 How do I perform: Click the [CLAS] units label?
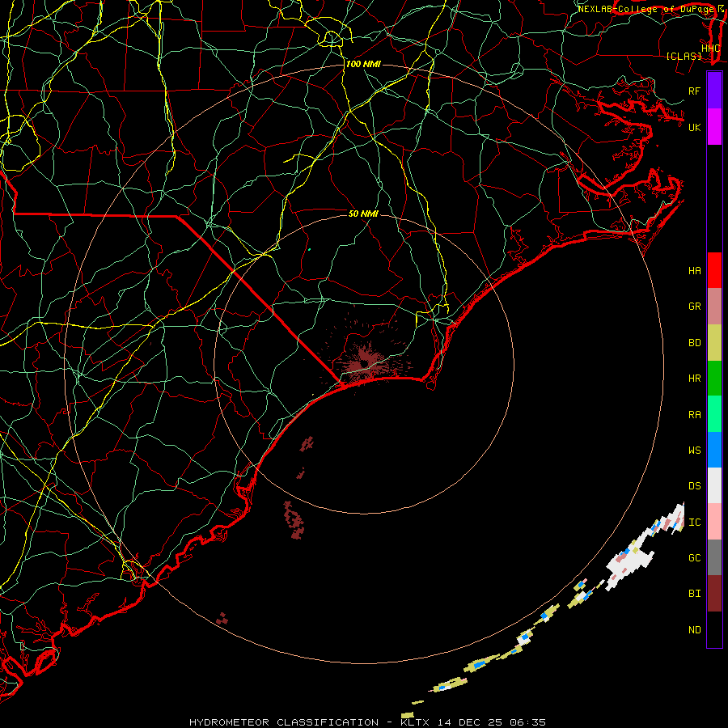coord(684,57)
